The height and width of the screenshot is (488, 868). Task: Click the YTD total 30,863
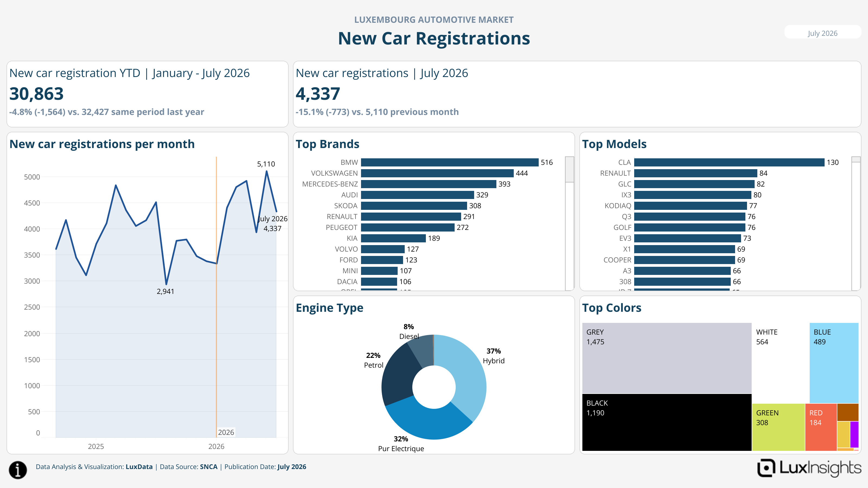point(36,93)
